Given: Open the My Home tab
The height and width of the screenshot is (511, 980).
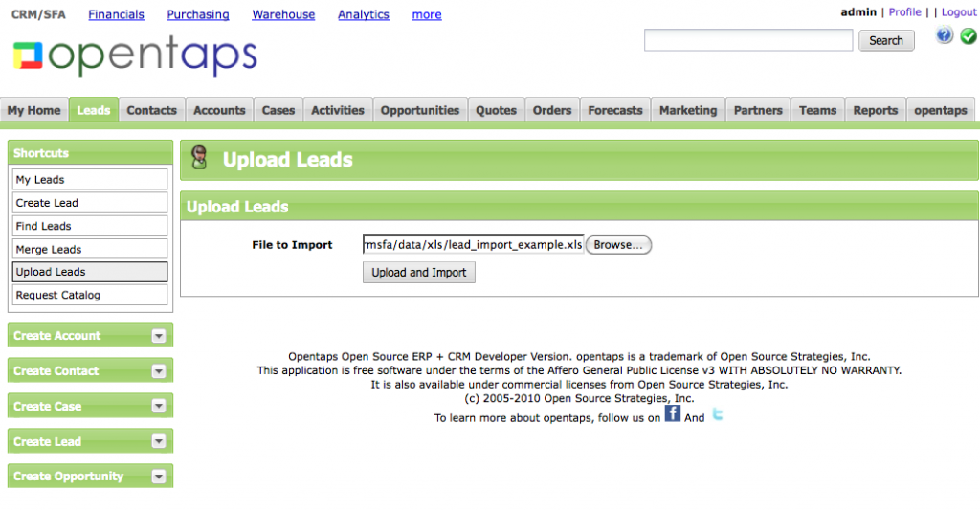Looking at the screenshot, I should 33,110.
